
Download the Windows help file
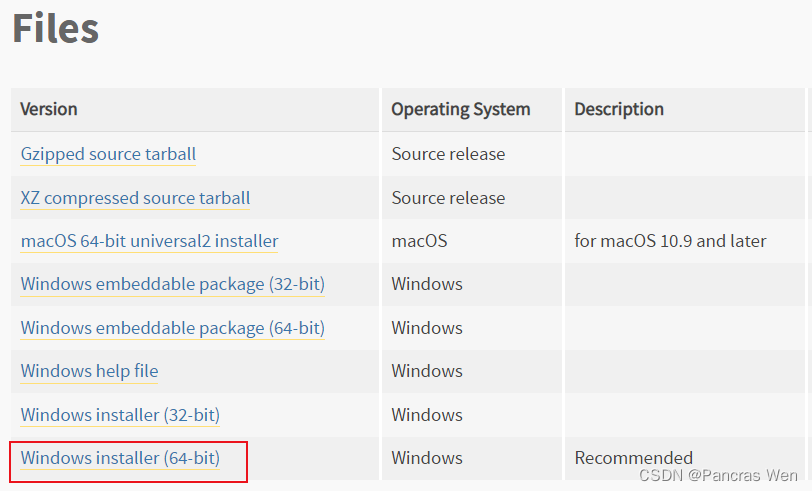point(89,371)
